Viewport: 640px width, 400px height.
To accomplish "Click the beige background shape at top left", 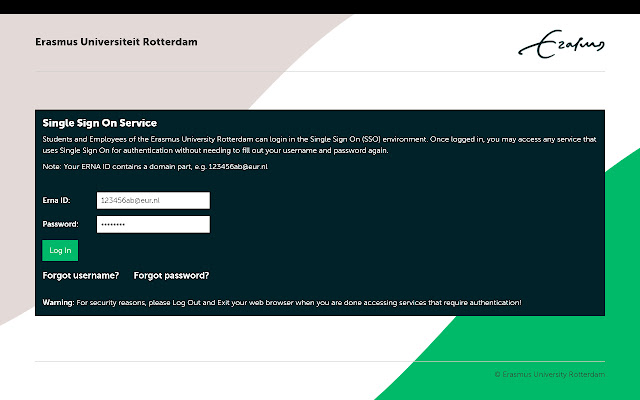I will (20, 200).
